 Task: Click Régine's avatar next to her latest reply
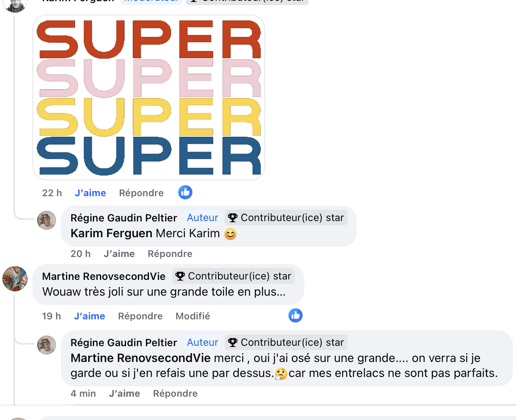(x=47, y=345)
